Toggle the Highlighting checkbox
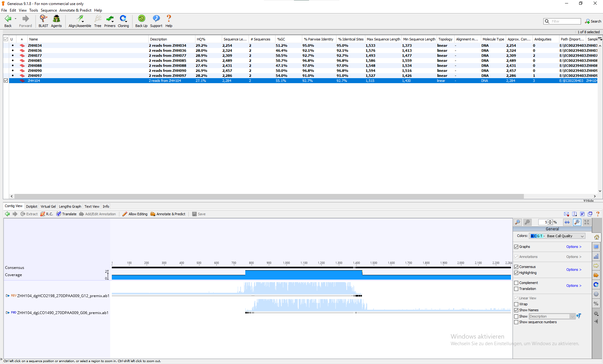This screenshot has height=364, width=603. pyautogui.click(x=516, y=273)
